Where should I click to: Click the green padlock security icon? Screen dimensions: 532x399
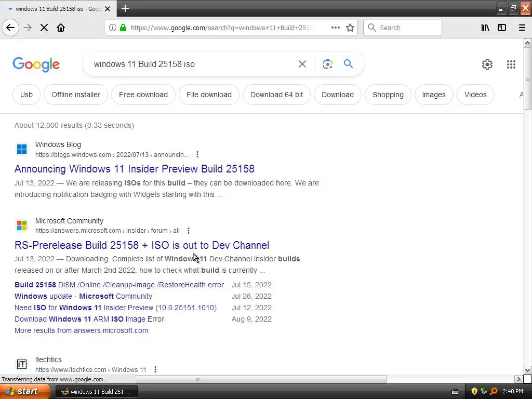click(x=123, y=28)
